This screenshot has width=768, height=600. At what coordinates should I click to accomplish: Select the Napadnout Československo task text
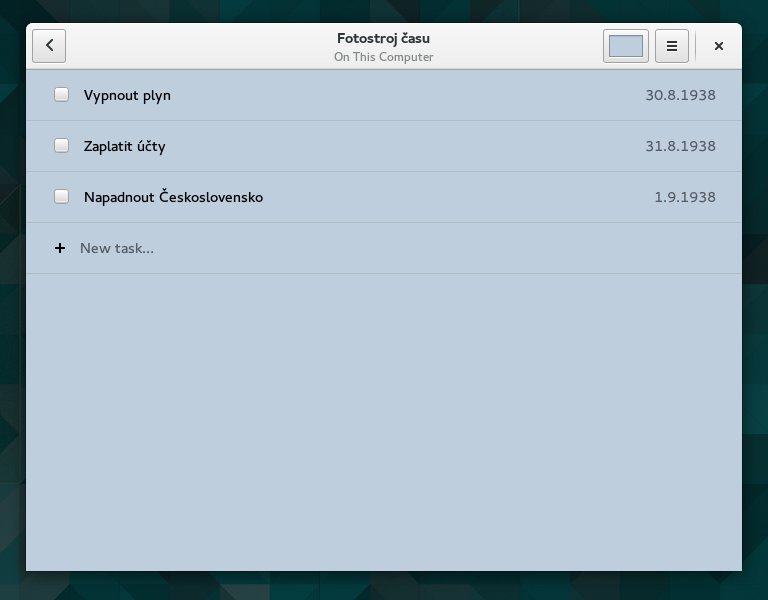click(x=173, y=197)
